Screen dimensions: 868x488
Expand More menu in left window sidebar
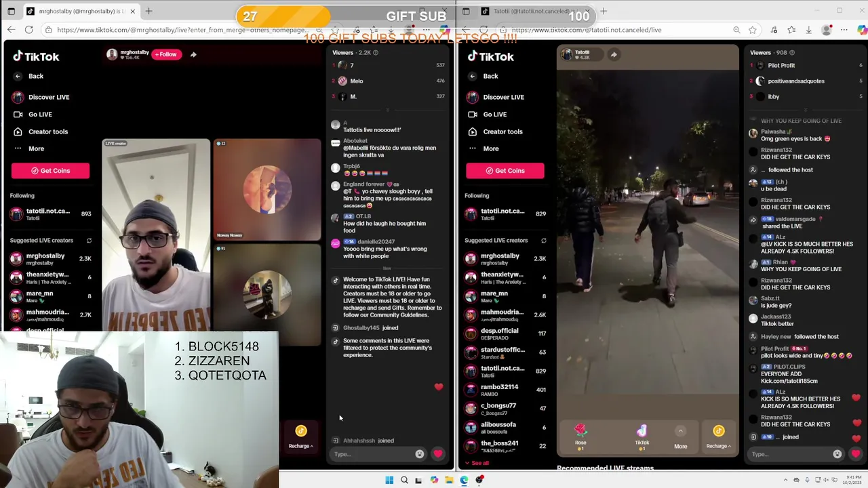coord(36,148)
